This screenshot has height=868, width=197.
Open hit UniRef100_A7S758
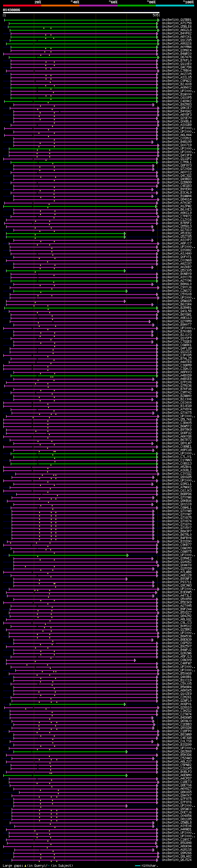pos(176,23)
